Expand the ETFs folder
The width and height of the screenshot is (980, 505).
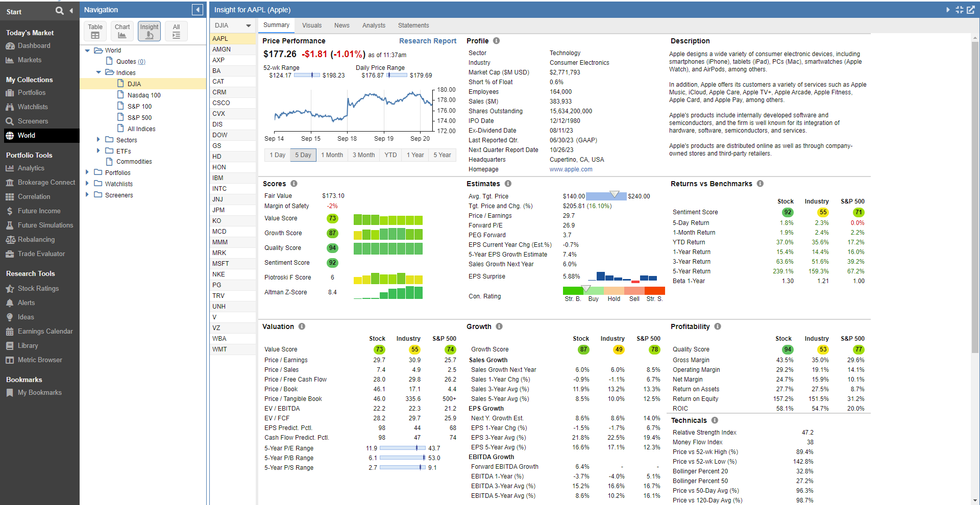coord(99,150)
